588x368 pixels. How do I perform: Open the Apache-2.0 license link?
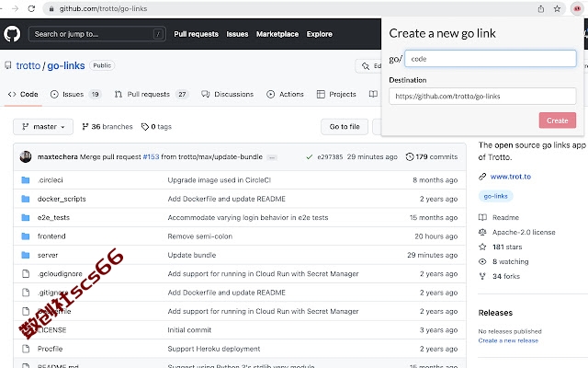click(524, 232)
